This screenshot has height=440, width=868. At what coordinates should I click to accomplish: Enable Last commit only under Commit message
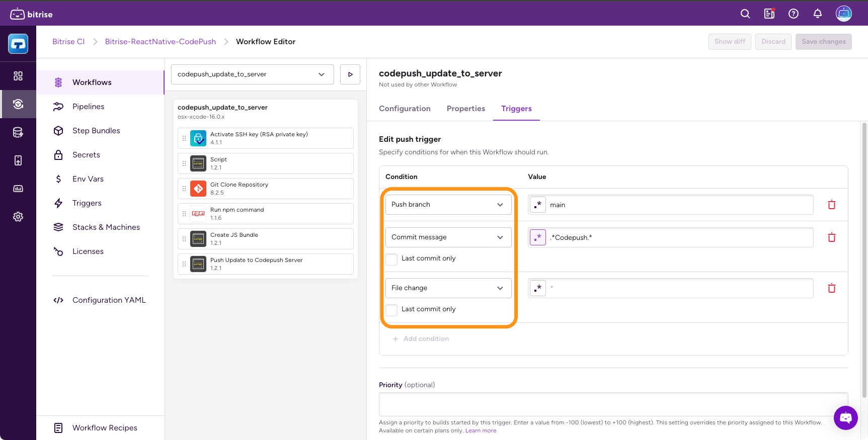pos(391,259)
